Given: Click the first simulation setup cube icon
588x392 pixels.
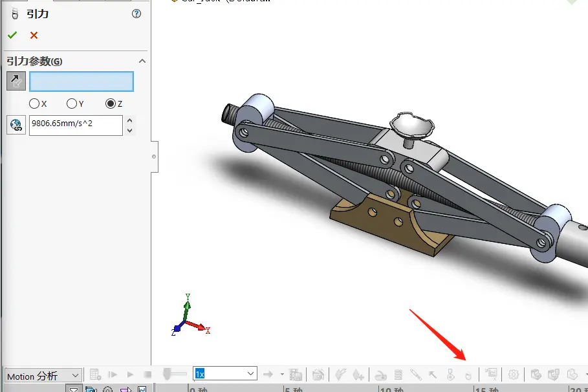Looking at the screenshot, I should tap(536, 375).
